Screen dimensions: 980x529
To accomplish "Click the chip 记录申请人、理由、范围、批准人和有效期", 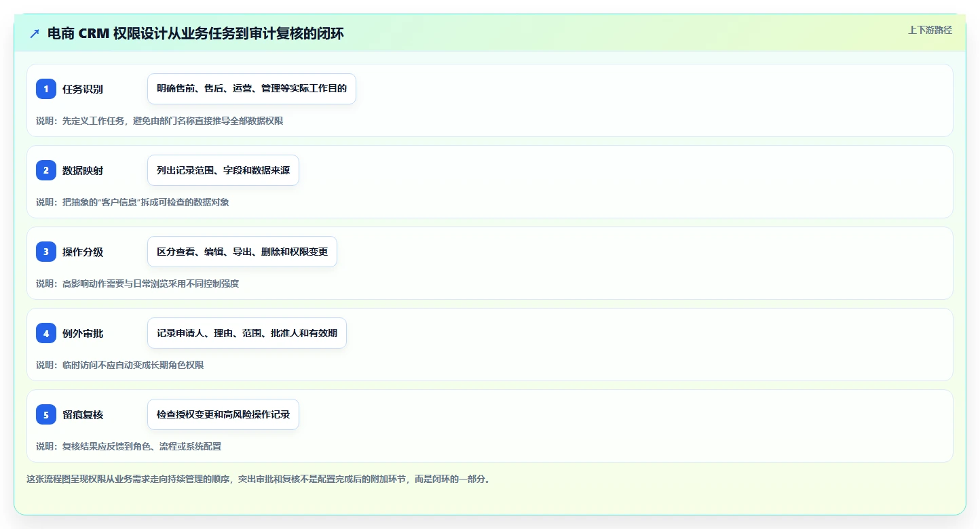I will [x=247, y=333].
